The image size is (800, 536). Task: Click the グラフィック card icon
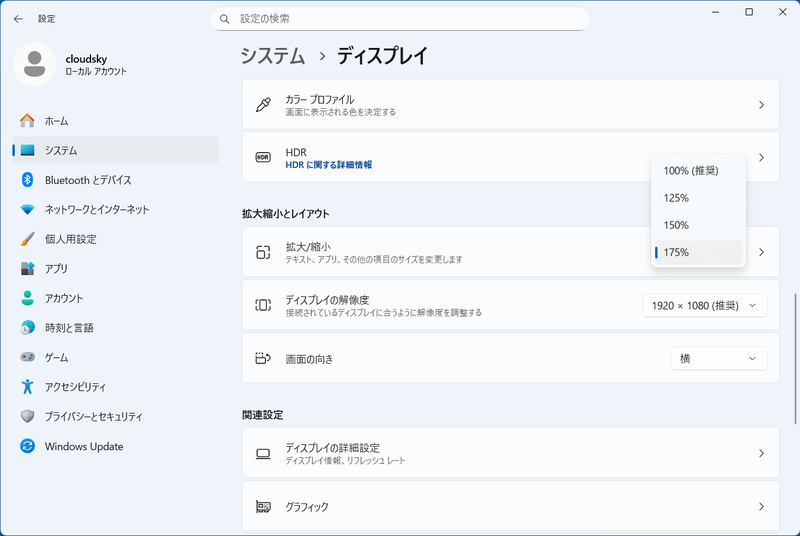[263, 506]
